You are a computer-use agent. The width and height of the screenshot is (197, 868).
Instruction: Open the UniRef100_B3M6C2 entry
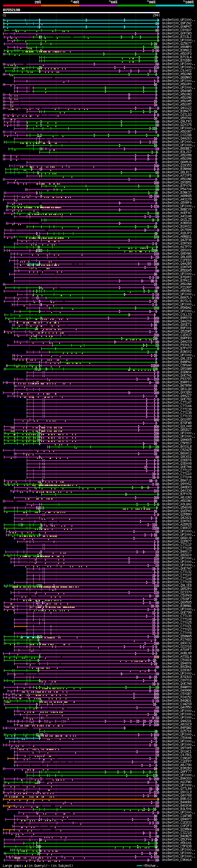pyautogui.click(x=177, y=50)
